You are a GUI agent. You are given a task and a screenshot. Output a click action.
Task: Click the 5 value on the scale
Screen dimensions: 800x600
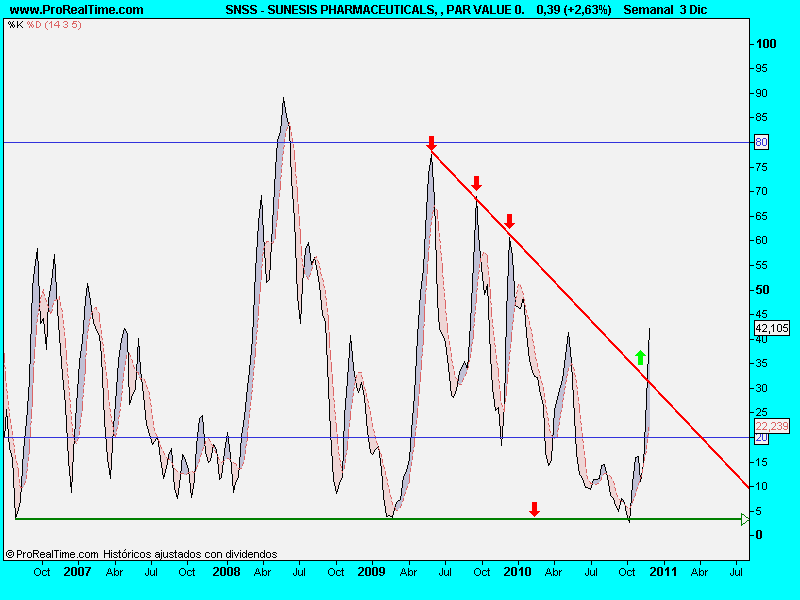[759, 511]
